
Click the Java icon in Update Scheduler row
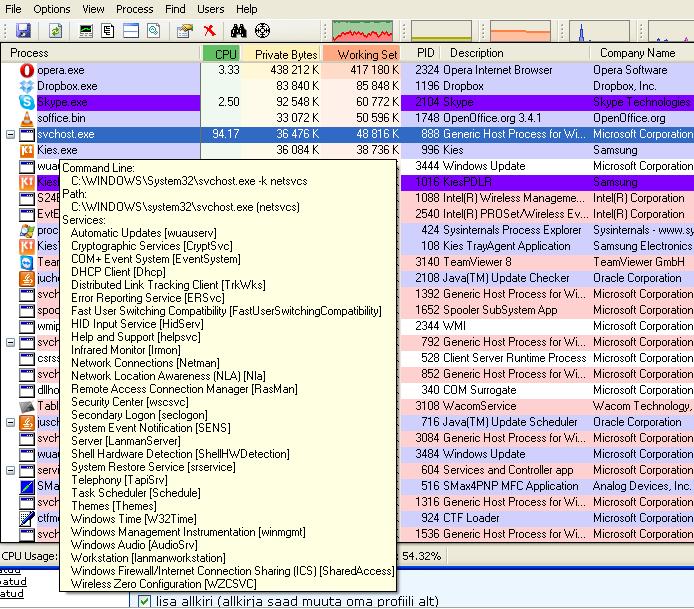27,422
